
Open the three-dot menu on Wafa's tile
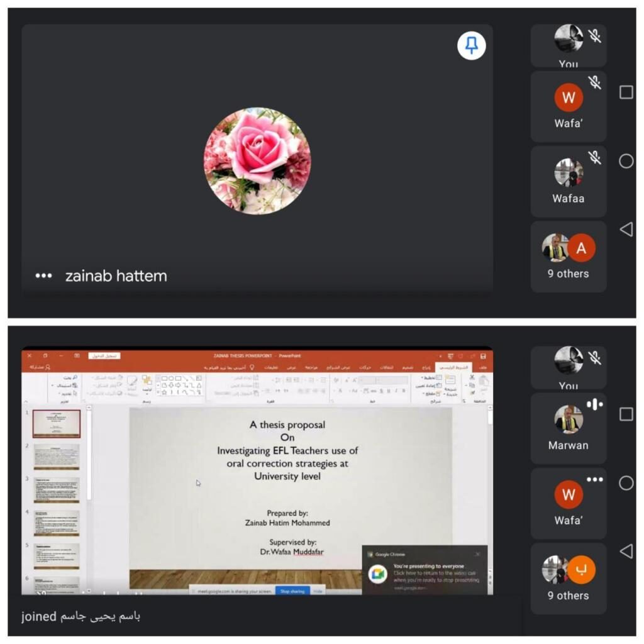click(594, 479)
